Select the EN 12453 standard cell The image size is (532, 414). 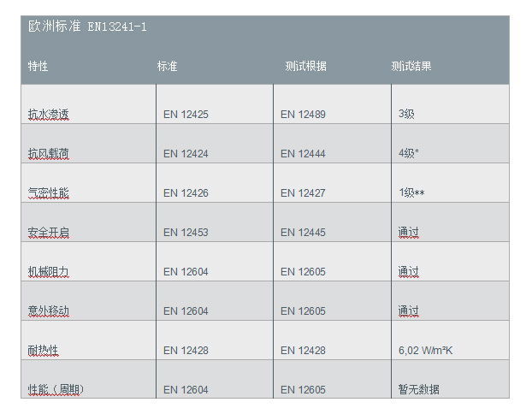(x=186, y=233)
